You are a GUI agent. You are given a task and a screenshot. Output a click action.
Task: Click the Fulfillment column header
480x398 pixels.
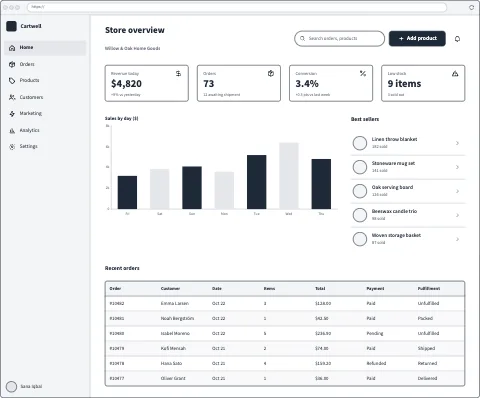coord(429,289)
